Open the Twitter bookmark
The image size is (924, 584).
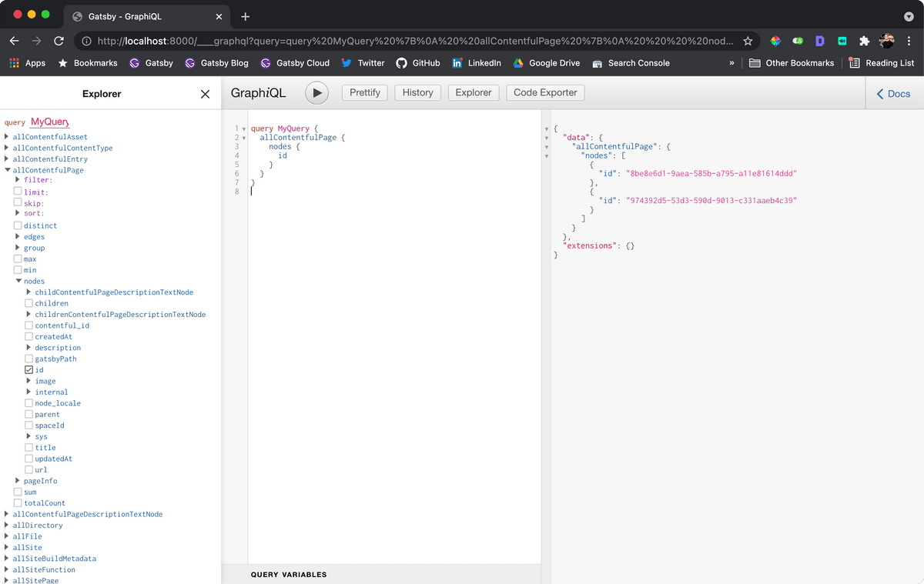[363, 63]
